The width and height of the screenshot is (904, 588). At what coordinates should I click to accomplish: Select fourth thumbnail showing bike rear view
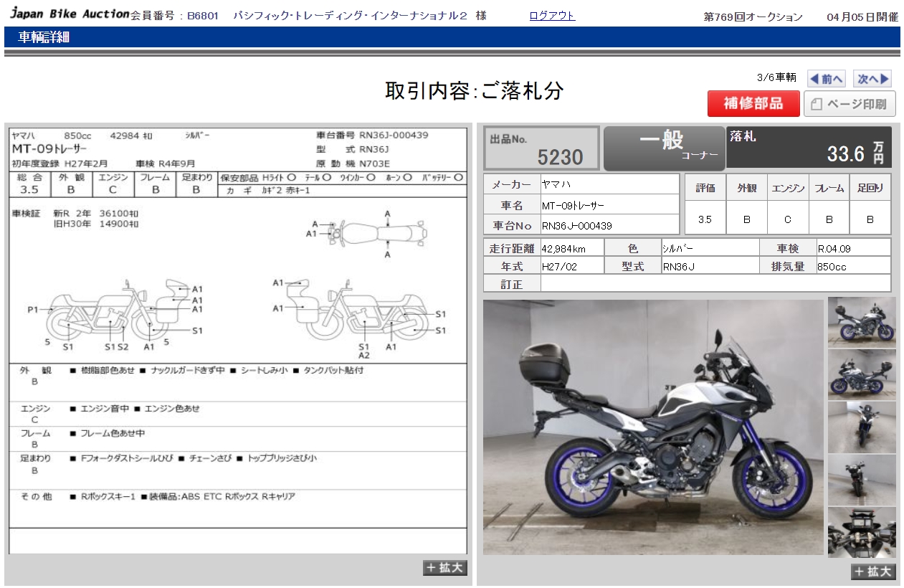pyautogui.click(x=862, y=479)
